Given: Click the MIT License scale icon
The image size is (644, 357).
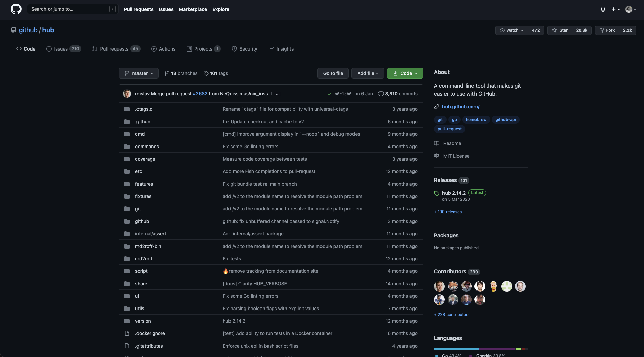Looking at the screenshot, I should point(437,156).
